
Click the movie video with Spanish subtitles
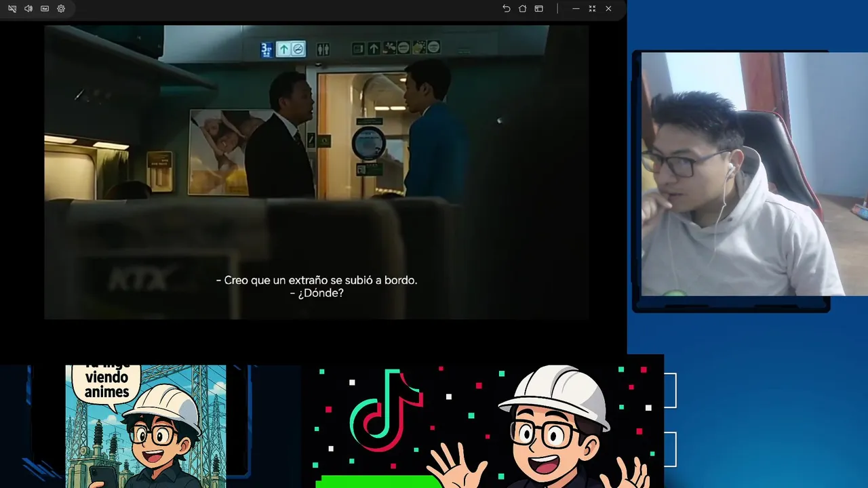click(316, 172)
